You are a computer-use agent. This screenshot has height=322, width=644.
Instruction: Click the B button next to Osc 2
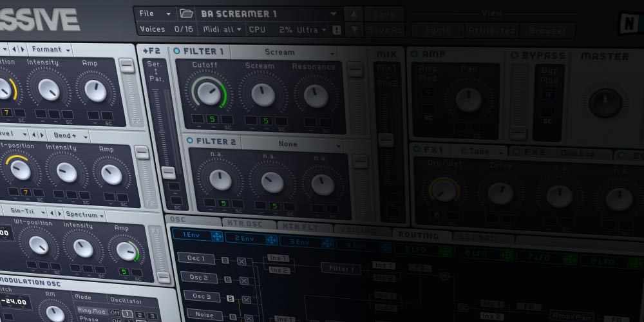tap(227, 279)
